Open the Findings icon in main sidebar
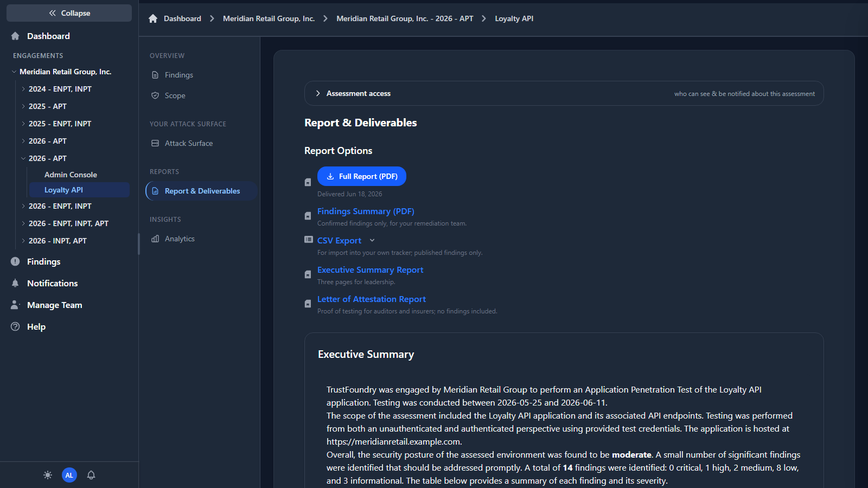Screen dimensions: 868x488 click(x=15, y=261)
